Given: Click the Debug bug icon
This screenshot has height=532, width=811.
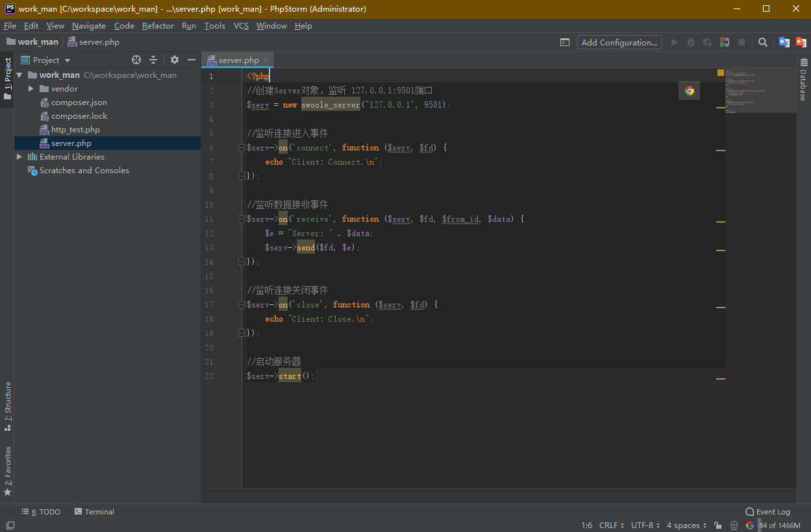Looking at the screenshot, I should click(x=691, y=42).
